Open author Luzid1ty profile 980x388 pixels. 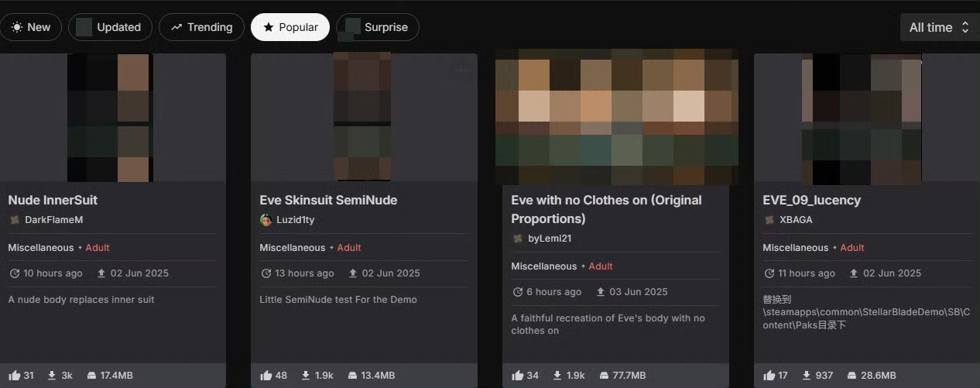[x=295, y=220]
